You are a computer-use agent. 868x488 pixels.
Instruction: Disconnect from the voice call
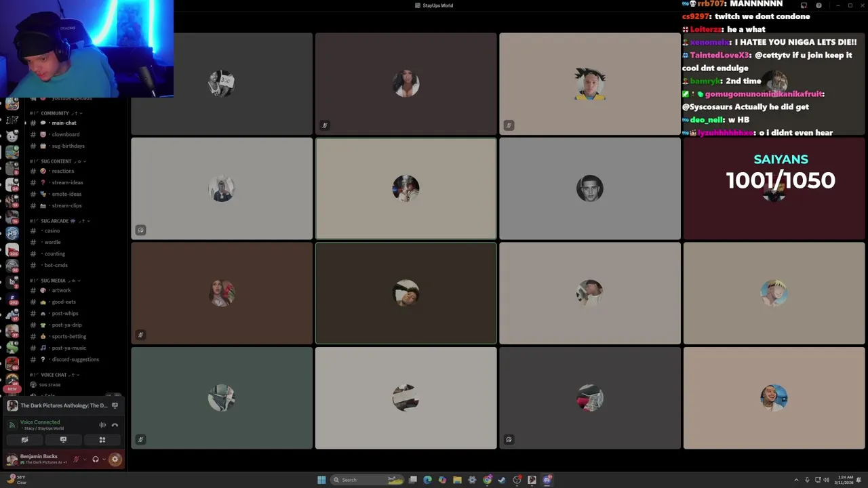click(x=115, y=425)
